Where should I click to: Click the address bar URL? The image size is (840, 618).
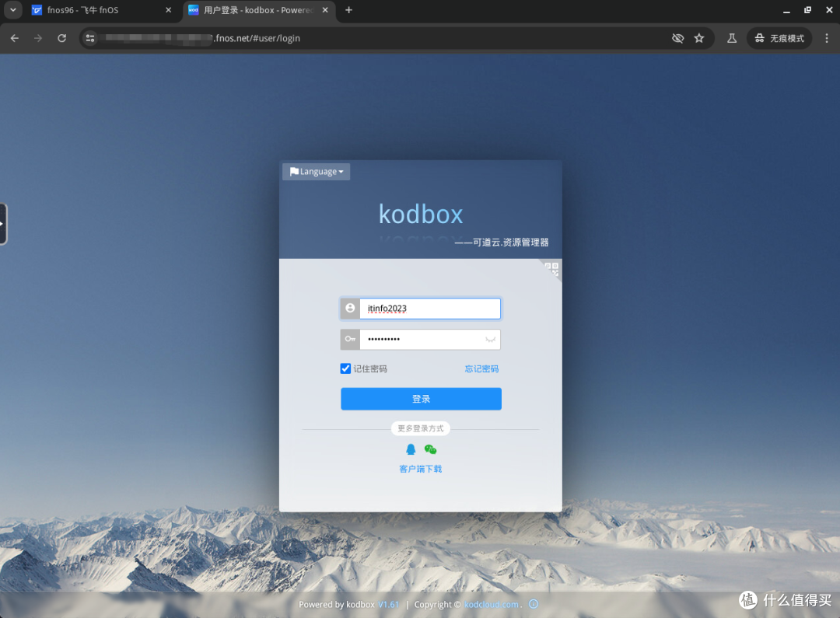(257, 38)
